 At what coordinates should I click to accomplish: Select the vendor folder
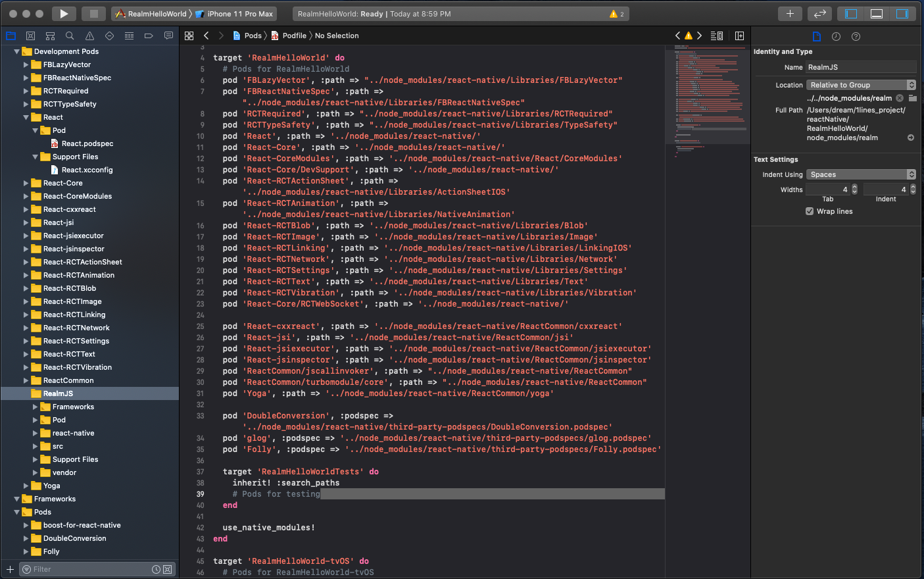click(64, 472)
